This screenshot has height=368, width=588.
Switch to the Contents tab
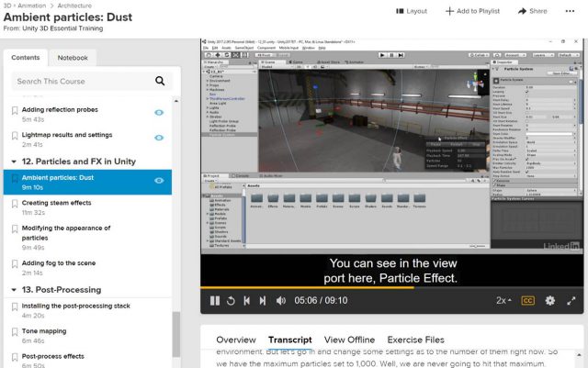[x=26, y=58]
